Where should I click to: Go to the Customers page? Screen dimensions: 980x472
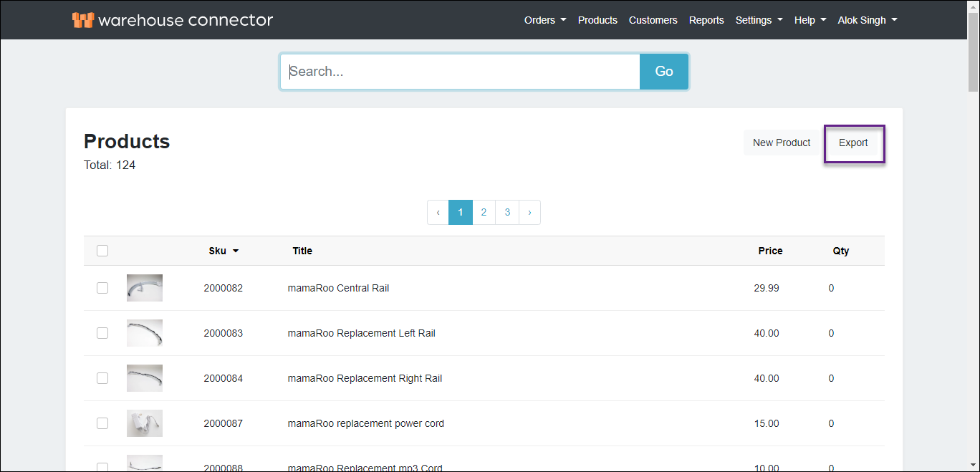tap(653, 20)
